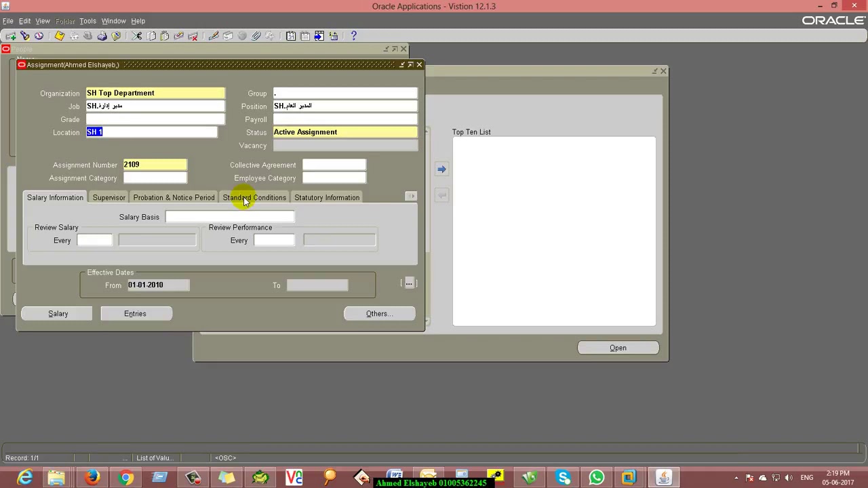868x488 pixels.
Task: Click the Paste clipboard toolbar icon
Action: 165,36
